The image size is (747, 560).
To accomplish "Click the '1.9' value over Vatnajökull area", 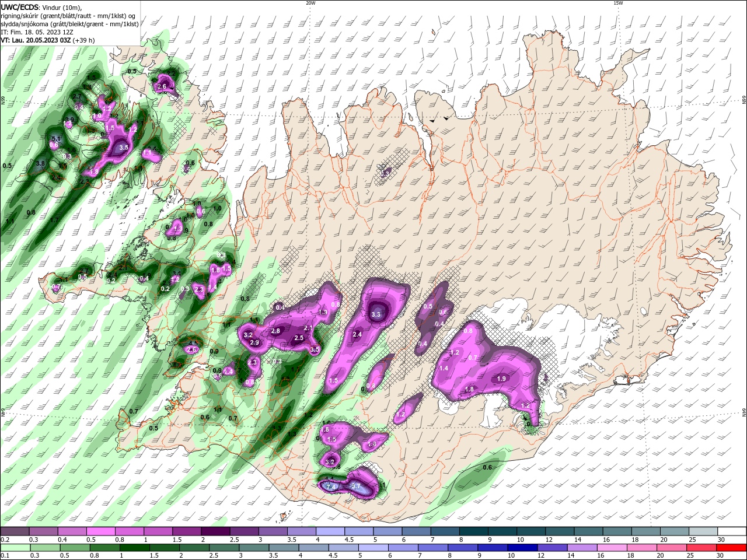I will [x=501, y=379].
